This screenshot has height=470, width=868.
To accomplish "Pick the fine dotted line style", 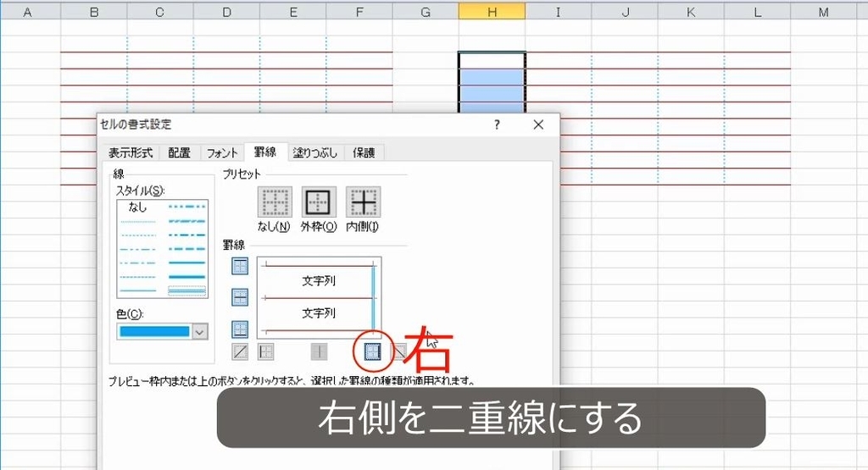I will click(138, 222).
